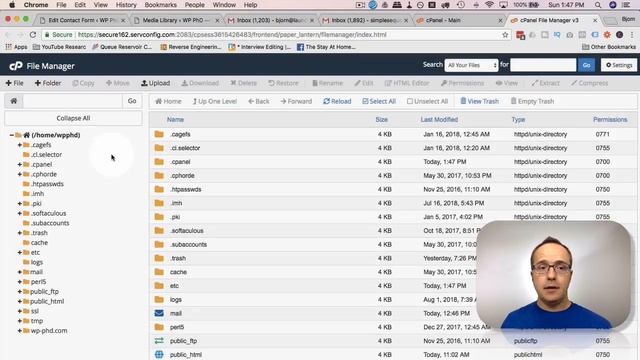
Task: Click the Wi-Fi icon in menu bar
Action: [489, 5]
